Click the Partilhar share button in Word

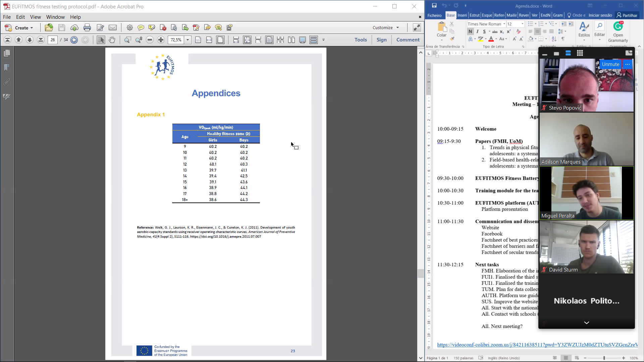[627, 15]
